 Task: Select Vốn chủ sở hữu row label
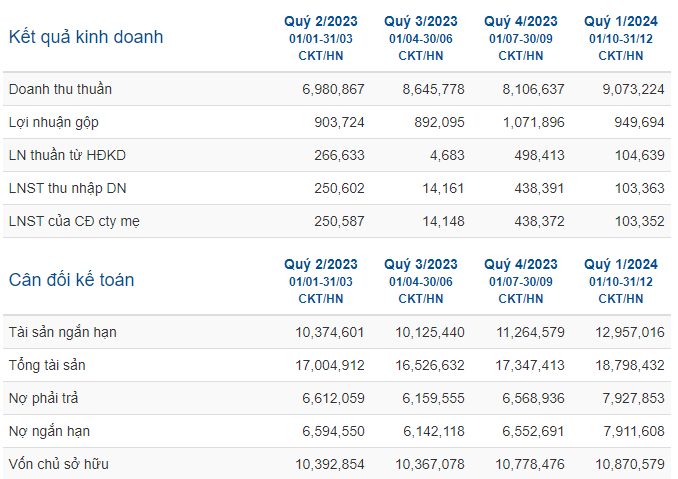58,464
